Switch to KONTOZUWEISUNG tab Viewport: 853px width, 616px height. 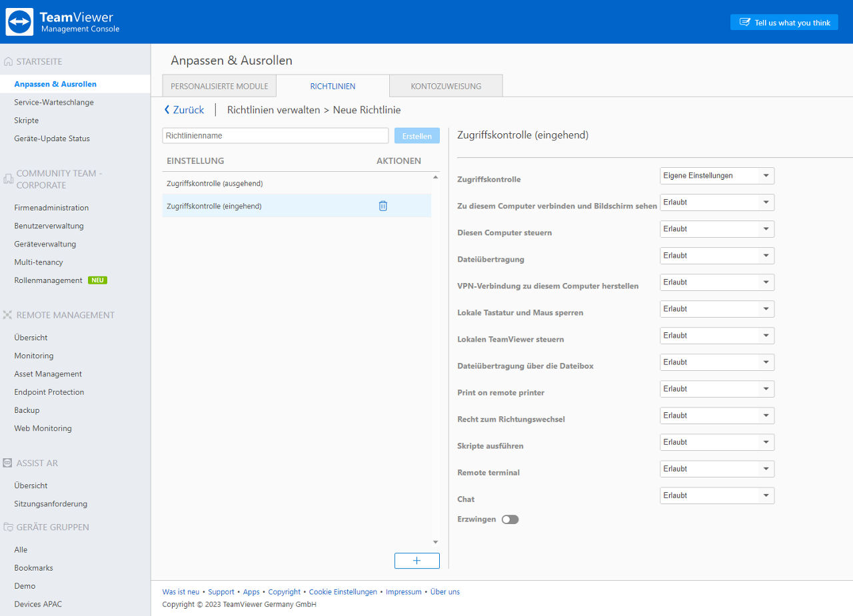[x=446, y=86]
